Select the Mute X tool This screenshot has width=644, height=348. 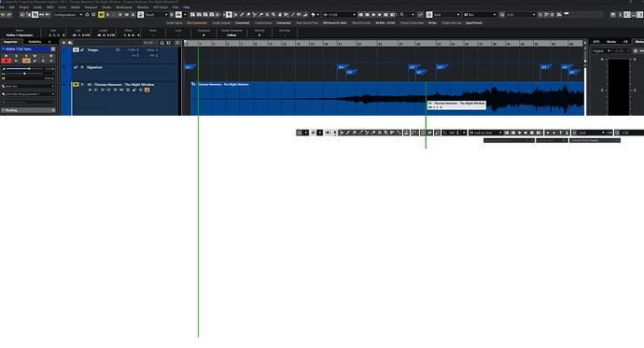point(267,15)
